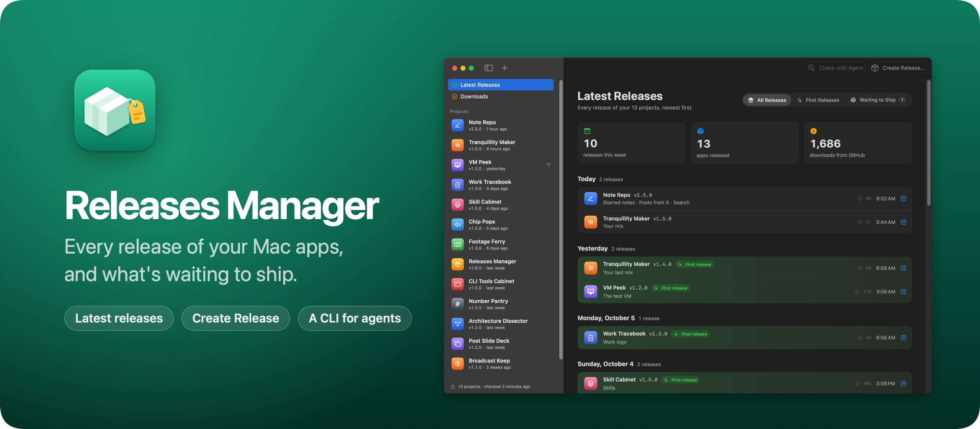Click the VM Peek waiting-to-ship branch icon
The height and width of the screenshot is (429, 980).
click(x=549, y=165)
